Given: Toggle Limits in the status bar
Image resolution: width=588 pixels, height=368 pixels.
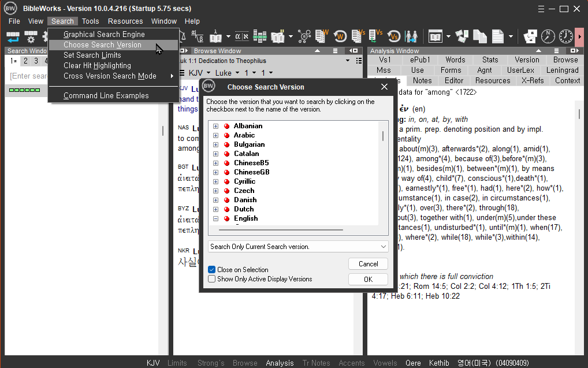Looking at the screenshot, I should pos(177,363).
